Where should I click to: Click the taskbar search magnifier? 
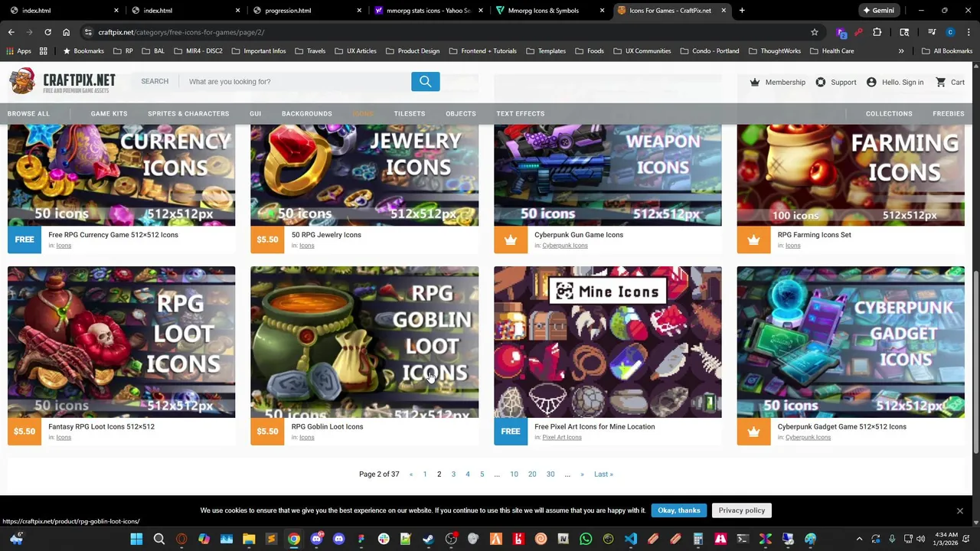pos(159,539)
